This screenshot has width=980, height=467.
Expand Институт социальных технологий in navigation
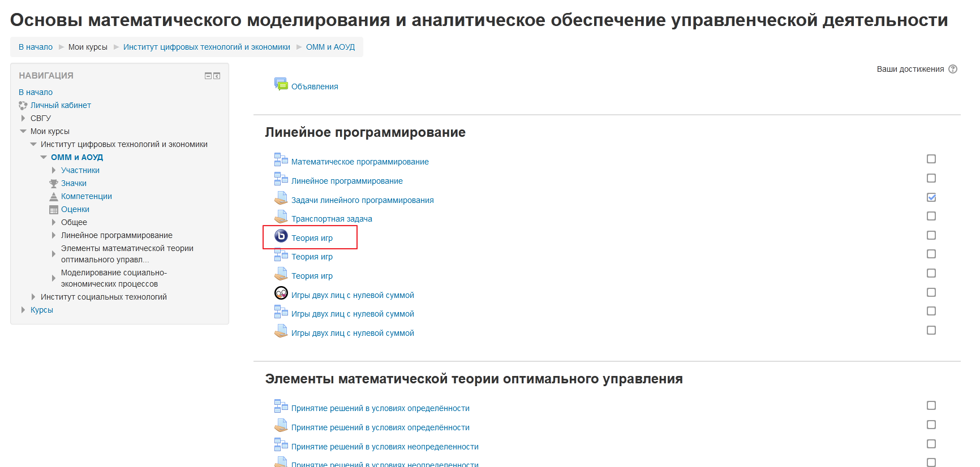33,297
